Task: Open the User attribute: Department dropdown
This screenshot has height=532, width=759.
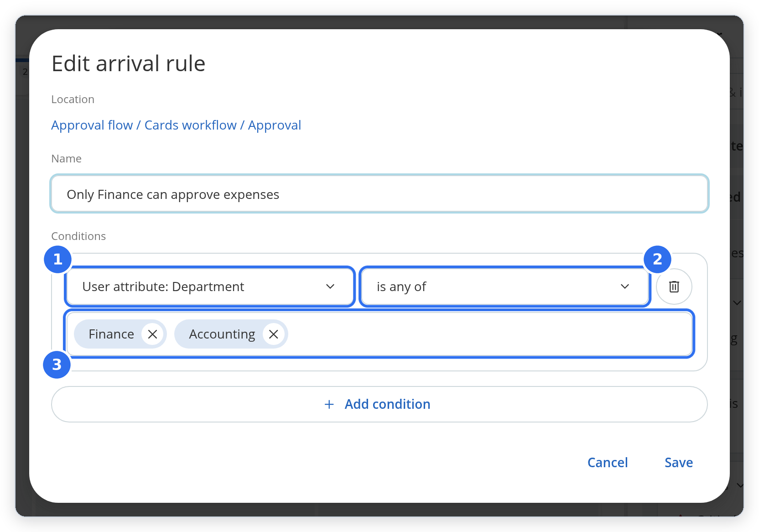Action: tap(210, 287)
